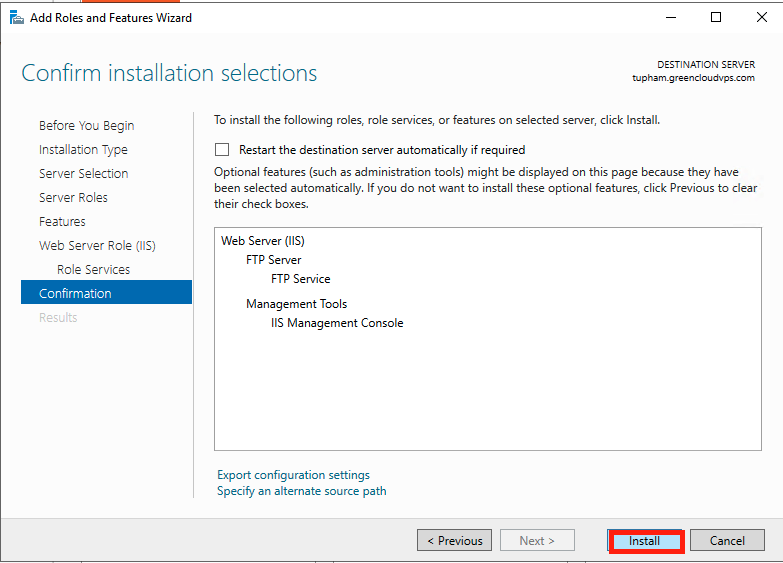Select Web Server (IIS) entry in list

(x=263, y=241)
